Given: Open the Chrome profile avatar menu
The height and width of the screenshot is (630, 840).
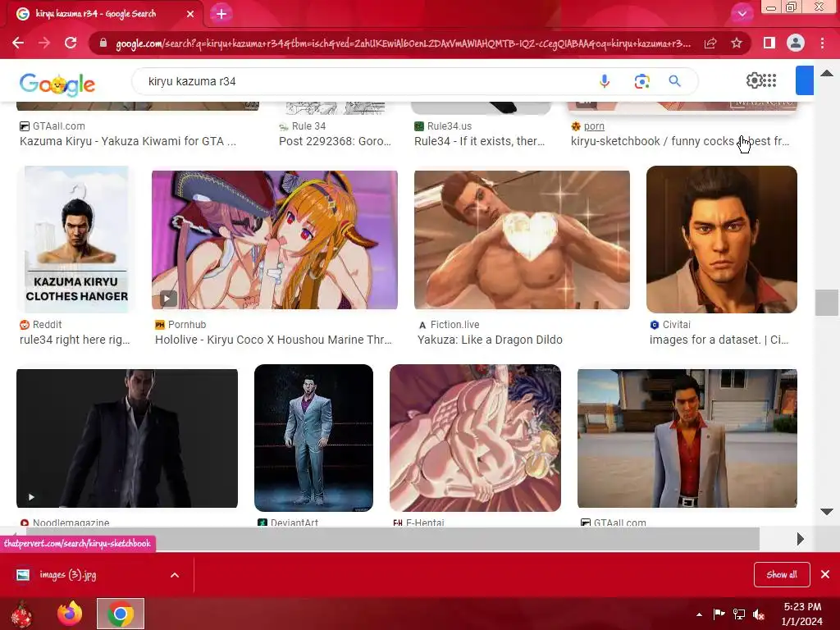Looking at the screenshot, I should point(796,43).
